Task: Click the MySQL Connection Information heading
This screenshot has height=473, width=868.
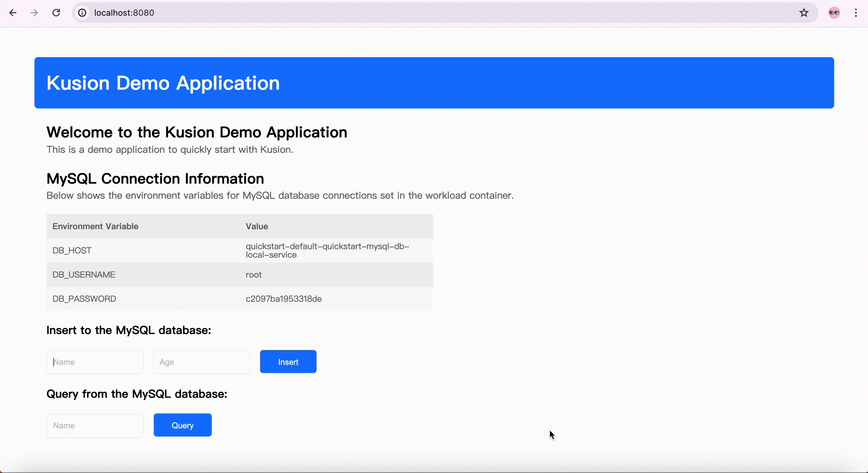Action: click(155, 179)
